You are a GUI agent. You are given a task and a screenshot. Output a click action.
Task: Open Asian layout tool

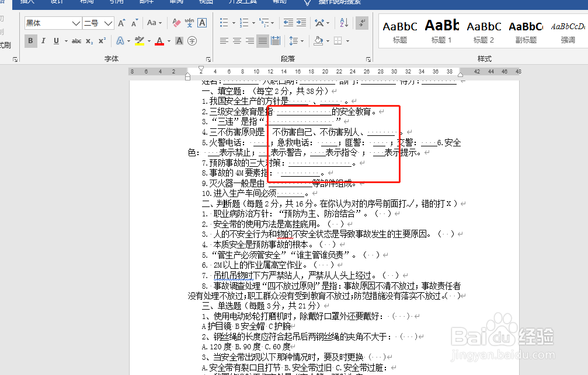319,23
